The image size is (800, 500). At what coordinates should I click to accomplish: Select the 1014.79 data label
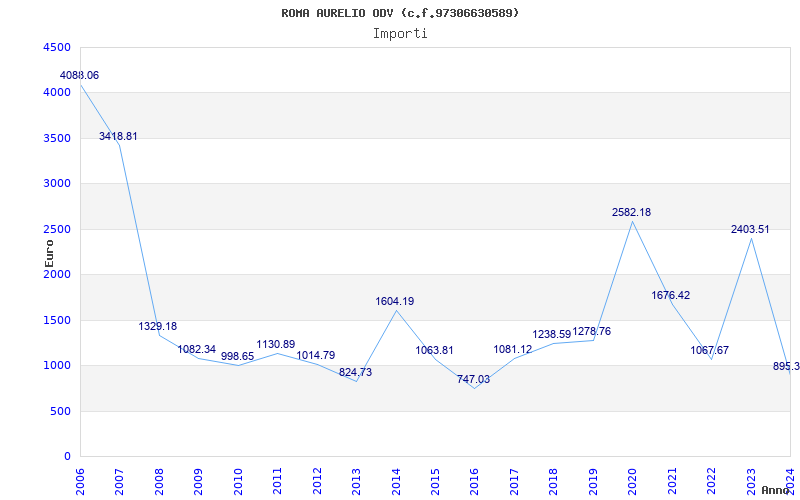click(x=315, y=355)
